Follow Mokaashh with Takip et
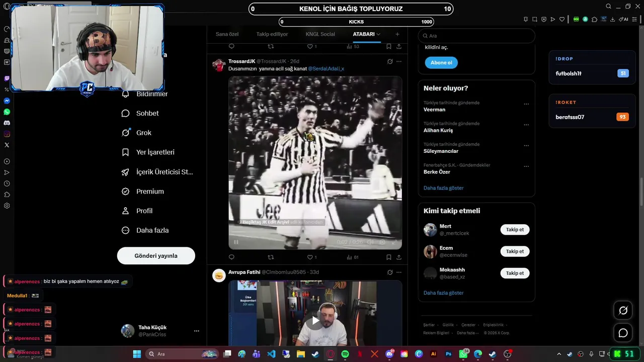Viewport: 644px width, 362px height. point(515,273)
